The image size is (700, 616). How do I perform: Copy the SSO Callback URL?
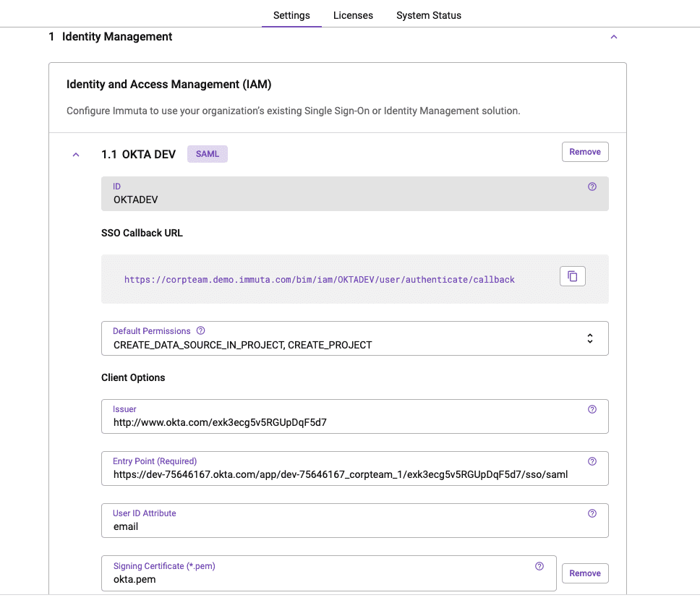pyautogui.click(x=572, y=276)
